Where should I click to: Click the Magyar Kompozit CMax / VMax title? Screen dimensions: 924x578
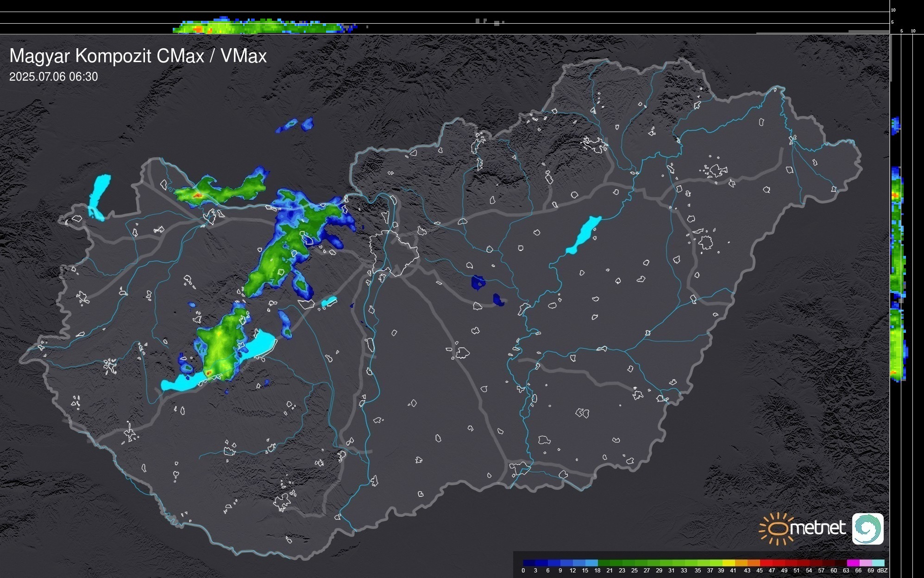pos(138,56)
